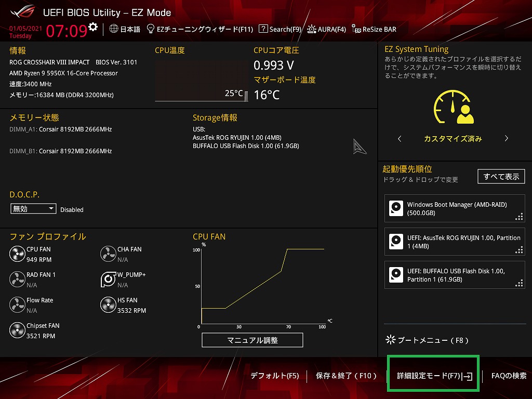This screenshot has height=399, width=532.
Task: Switch to 詳細設定モード (F7)
Action: (434, 376)
